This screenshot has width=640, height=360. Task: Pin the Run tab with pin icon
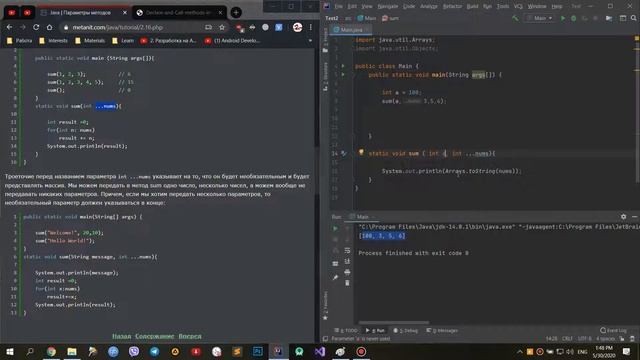(x=336, y=278)
